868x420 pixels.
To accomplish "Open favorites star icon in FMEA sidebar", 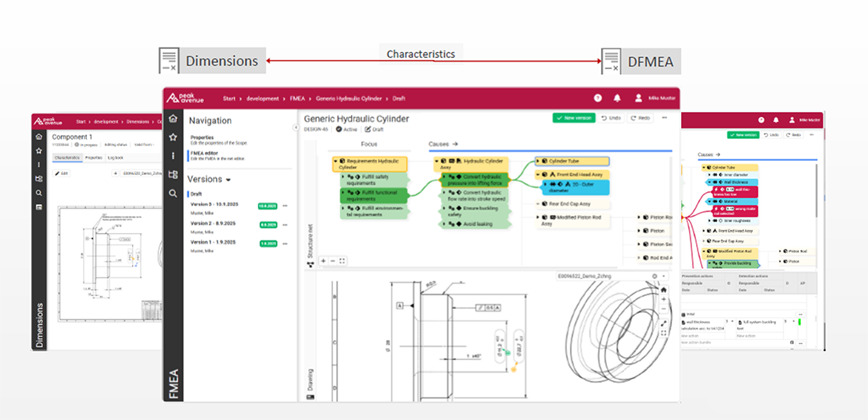I will click(x=173, y=137).
